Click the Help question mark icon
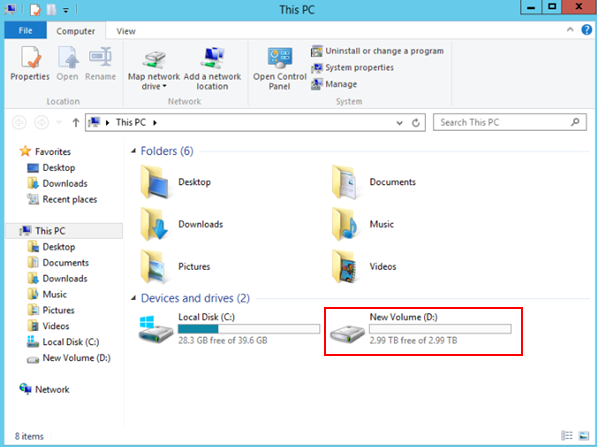The image size is (597, 447). 586,30
